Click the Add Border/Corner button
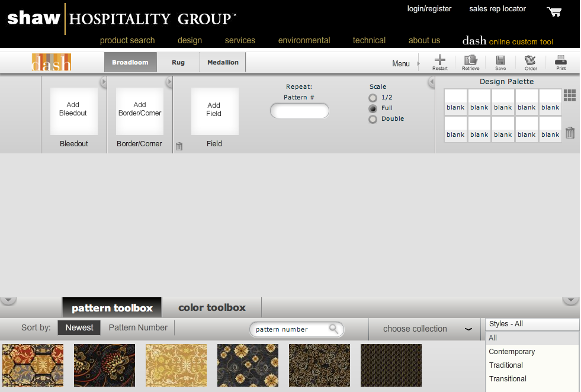Viewport: 581px width, 392px height. pos(140,111)
